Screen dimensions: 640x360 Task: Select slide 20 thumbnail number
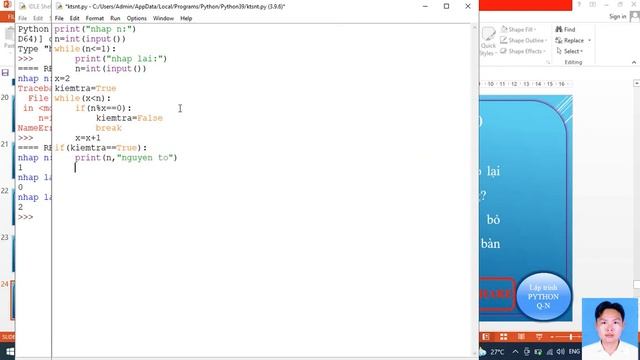[5, 97]
